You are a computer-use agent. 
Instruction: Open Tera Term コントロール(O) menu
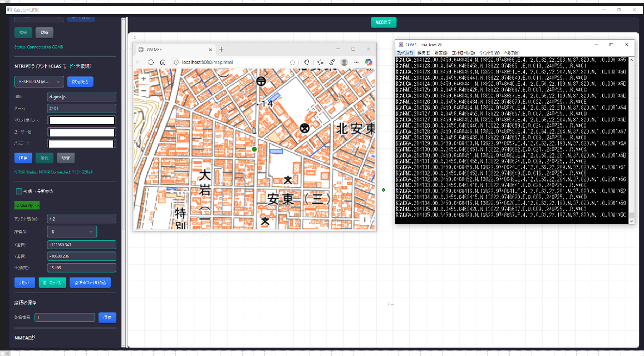pos(463,53)
